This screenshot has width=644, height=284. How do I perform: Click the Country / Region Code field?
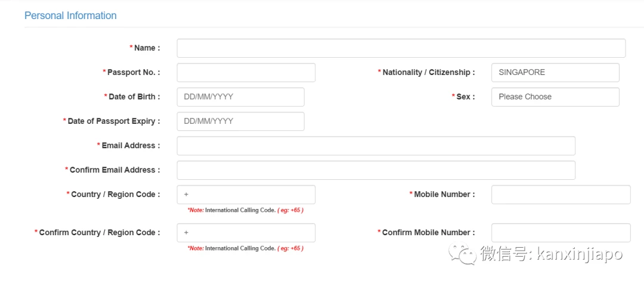[246, 194]
